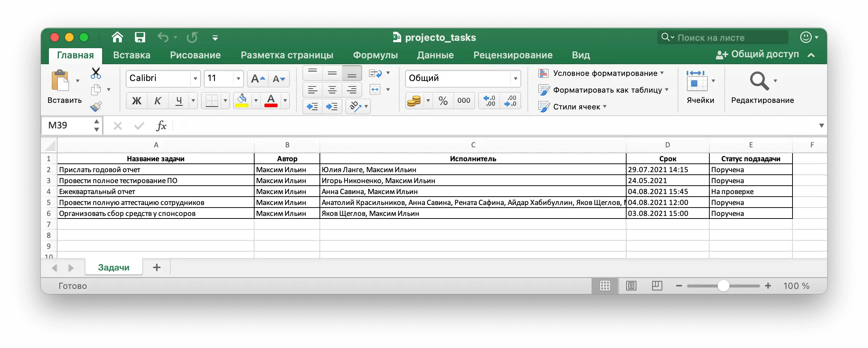Open the Общий number format dropdown
This screenshot has width=868, height=348.
pos(515,79)
